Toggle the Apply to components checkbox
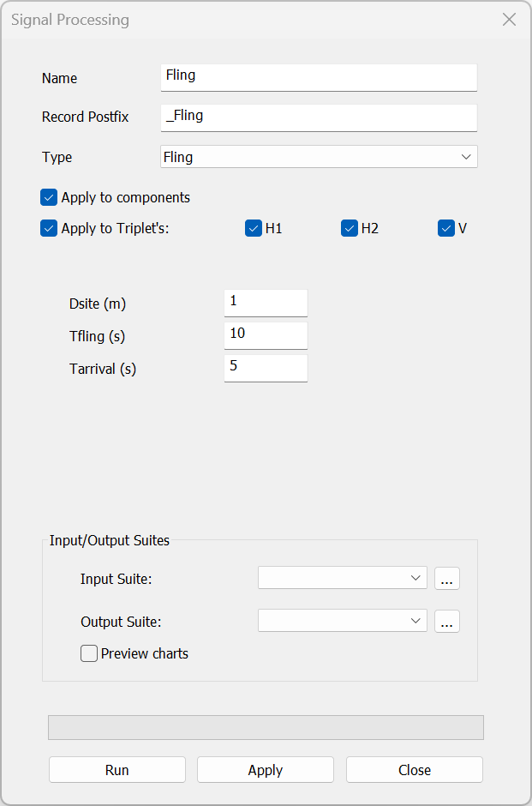This screenshot has height=806, width=532. click(x=49, y=197)
